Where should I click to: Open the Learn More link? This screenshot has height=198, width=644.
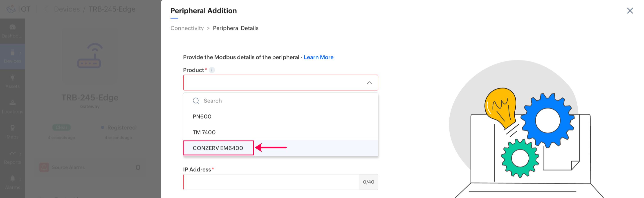click(319, 57)
